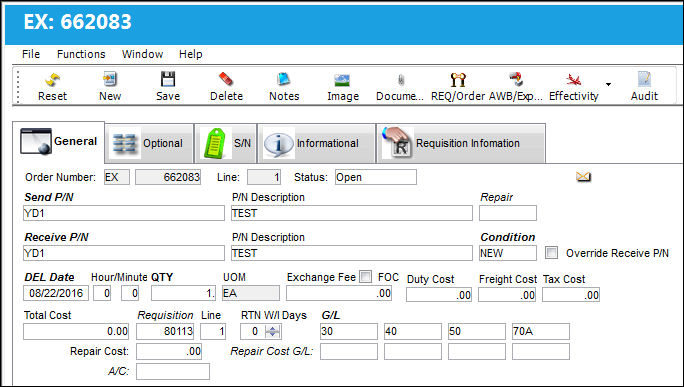Click the Send P/N Description field

[352, 213]
